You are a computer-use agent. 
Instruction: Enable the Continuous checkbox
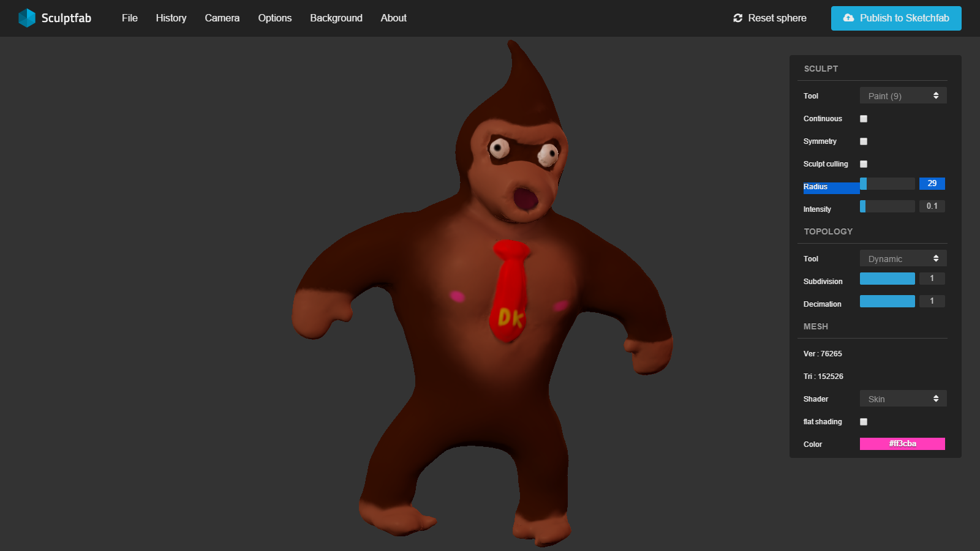[864, 119]
